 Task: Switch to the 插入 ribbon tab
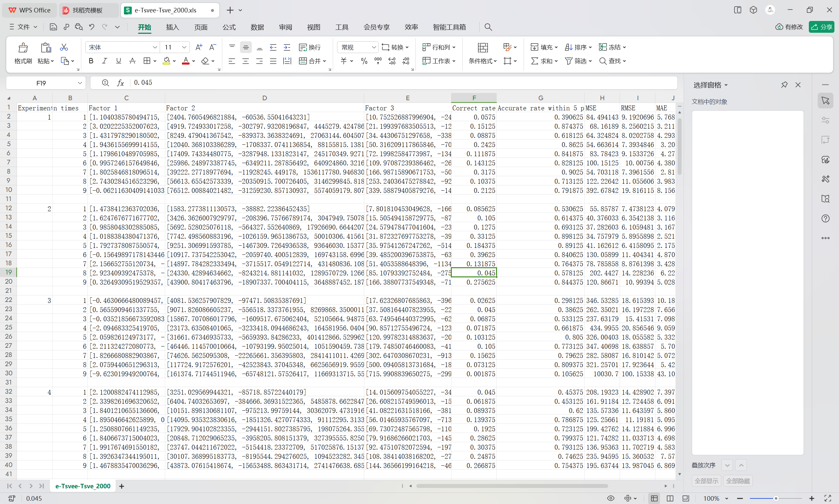pyautogui.click(x=172, y=27)
